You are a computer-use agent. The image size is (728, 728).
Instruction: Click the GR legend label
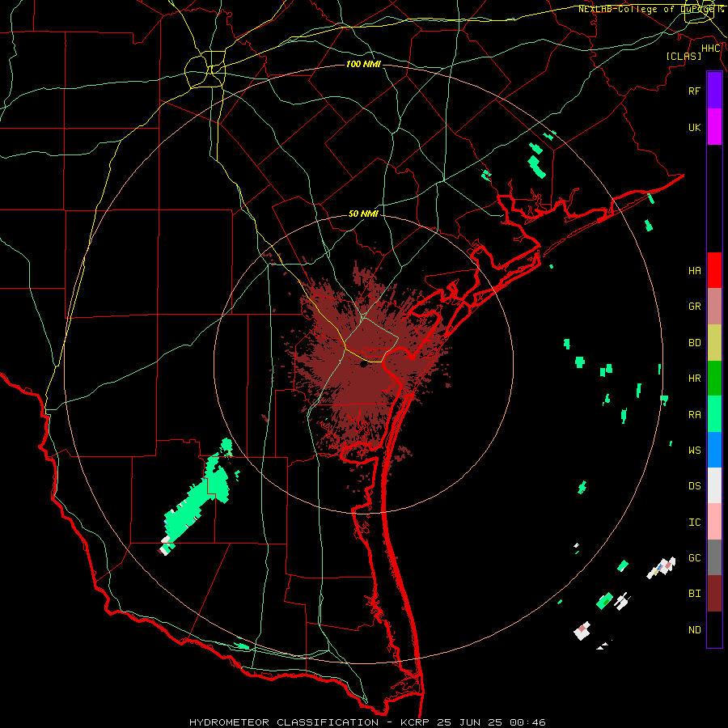tap(694, 307)
